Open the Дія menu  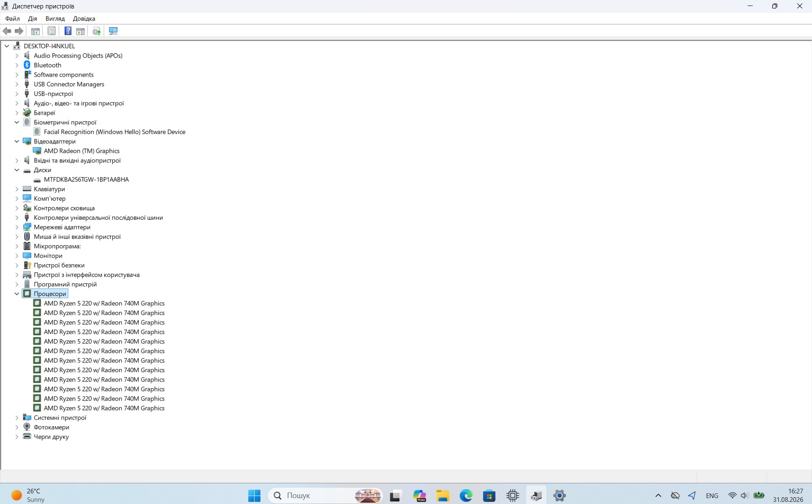tap(33, 19)
